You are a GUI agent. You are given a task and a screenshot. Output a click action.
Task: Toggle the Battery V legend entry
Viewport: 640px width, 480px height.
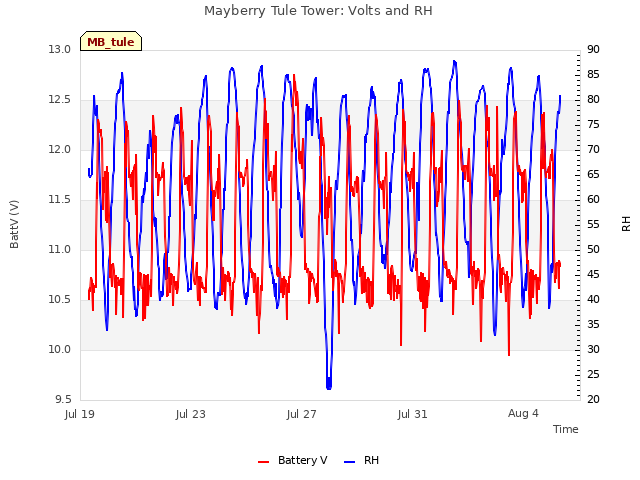pyautogui.click(x=293, y=460)
